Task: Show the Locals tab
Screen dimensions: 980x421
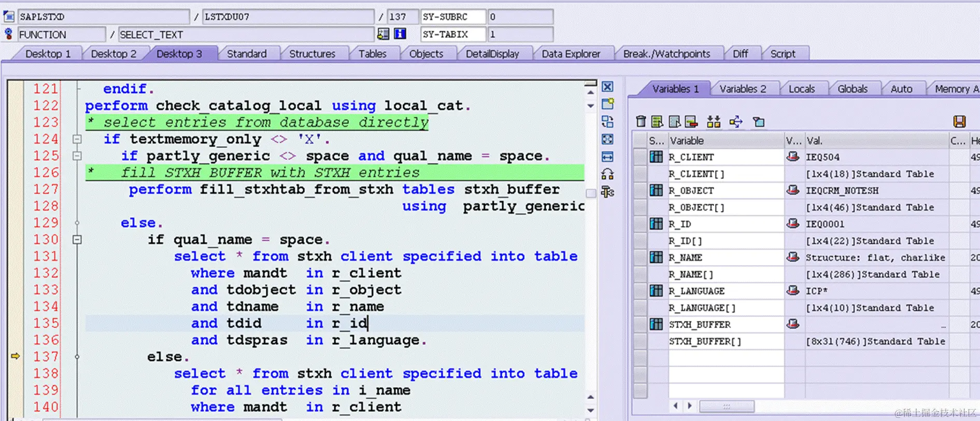Action: click(802, 89)
